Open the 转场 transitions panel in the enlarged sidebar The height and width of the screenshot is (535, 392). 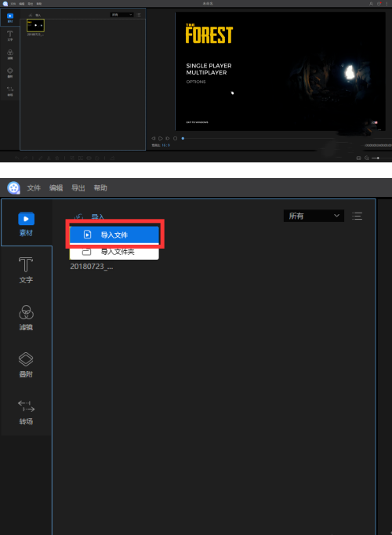[x=26, y=412]
